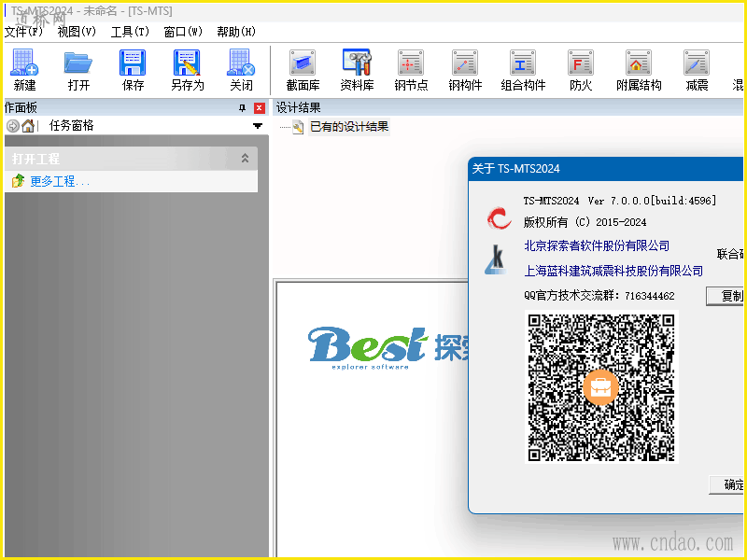Screen dimensions: 747x560
Task: Click the icon beside 已有的设计结果
Action: pos(298,127)
